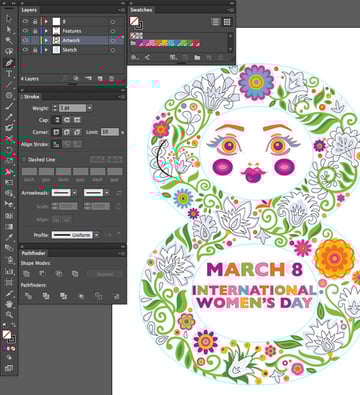Select the Lasso tool
The height and width of the screenshot is (395, 360).
pos(9,52)
